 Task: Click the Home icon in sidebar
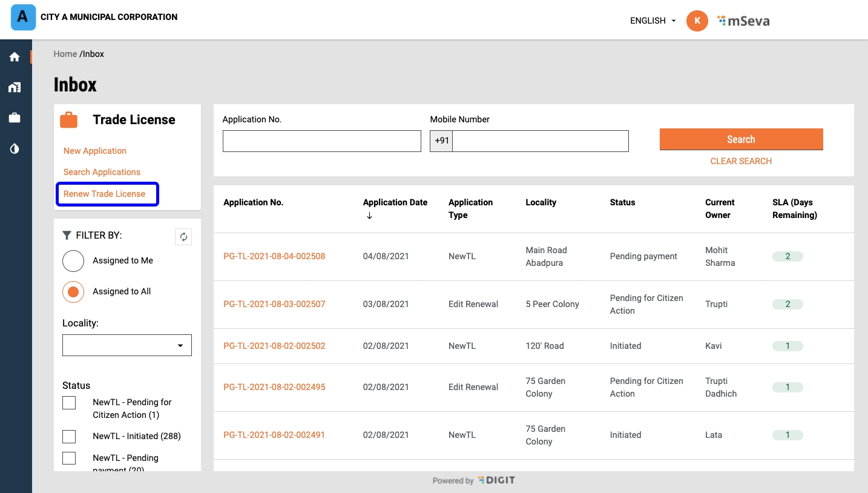15,57
